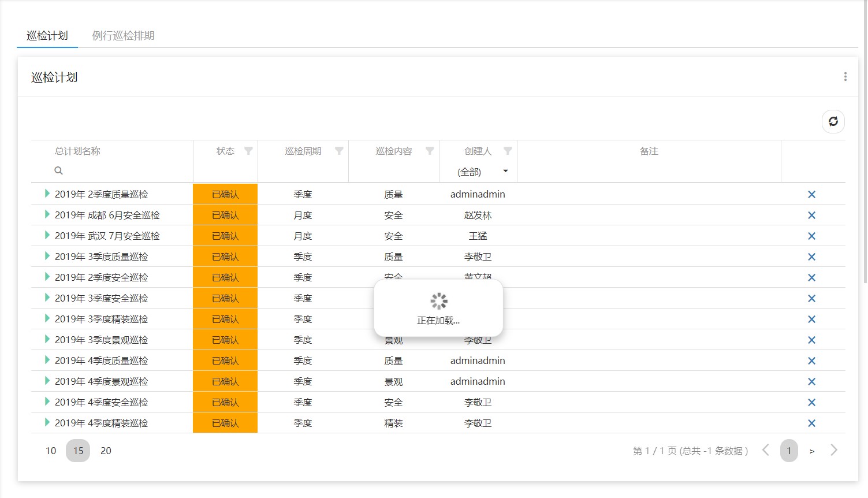Open the filter icon in 创建人 column header
The image size is (868, 498).
click(x=507, y=151)
